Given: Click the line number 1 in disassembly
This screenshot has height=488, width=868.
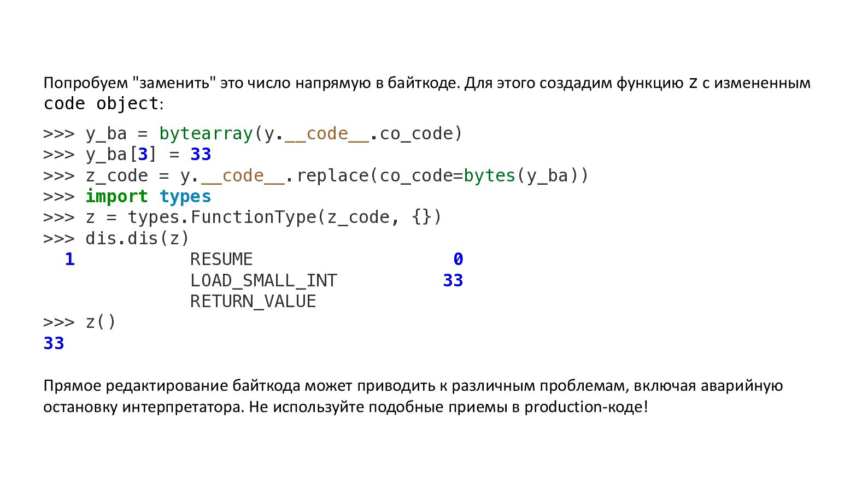Looking at the screenshot, I should coord(69,259).
